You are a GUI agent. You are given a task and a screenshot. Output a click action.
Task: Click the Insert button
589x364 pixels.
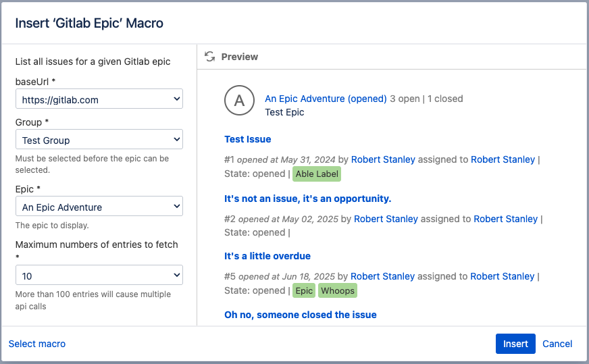[x=515, y=344]
